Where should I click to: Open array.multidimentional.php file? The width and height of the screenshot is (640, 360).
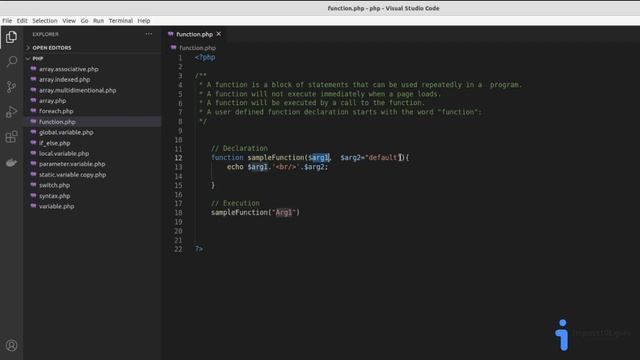tap(78, 90)
